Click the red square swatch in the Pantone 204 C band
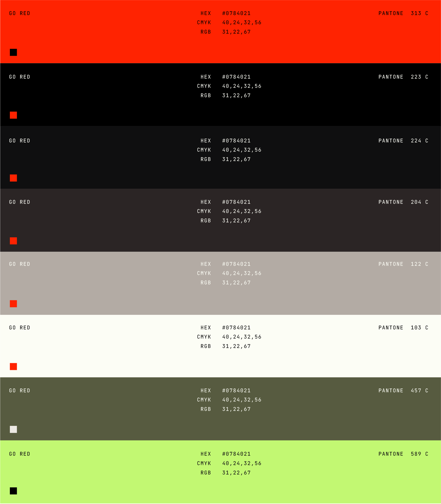The height and width of the screenshot is (504, 441). 13,241
